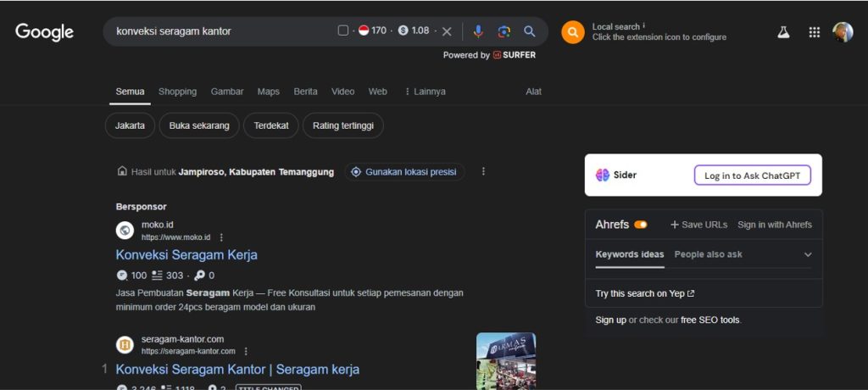This screenshot has width=868, height=390.
Task: Open three-dot menu beside seragam-kantor.com URL
Action: tap(247, 351)
